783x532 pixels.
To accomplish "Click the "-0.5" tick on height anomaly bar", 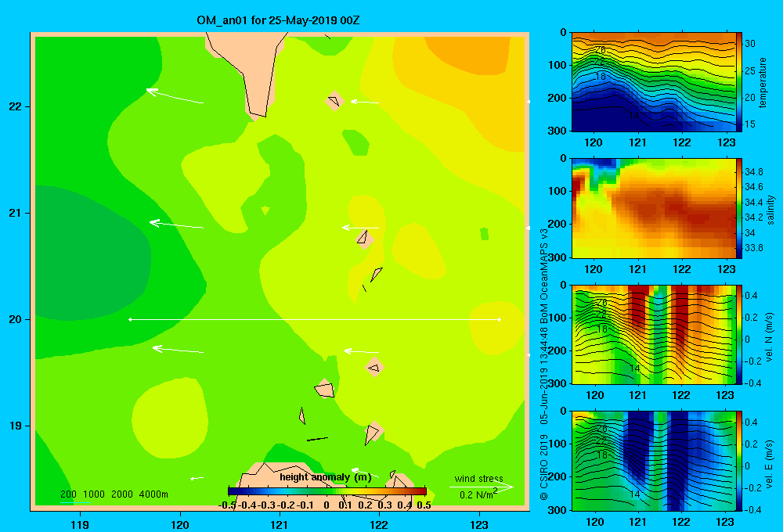I will [227, 505].
